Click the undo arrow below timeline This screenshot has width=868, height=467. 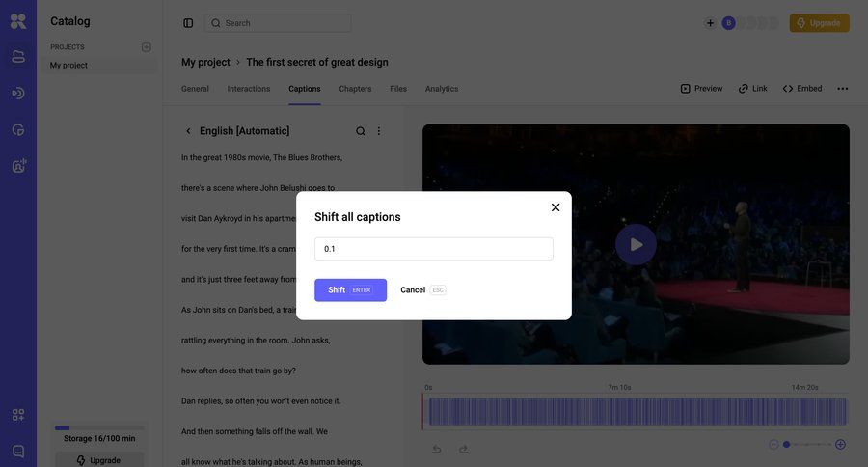tap(436, 449)
